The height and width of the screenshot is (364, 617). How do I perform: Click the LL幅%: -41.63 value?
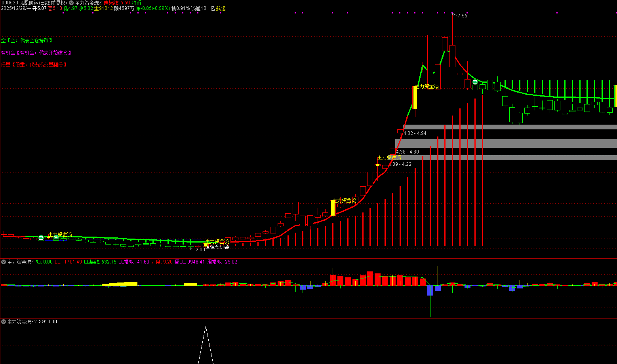[x=134, y=262]
